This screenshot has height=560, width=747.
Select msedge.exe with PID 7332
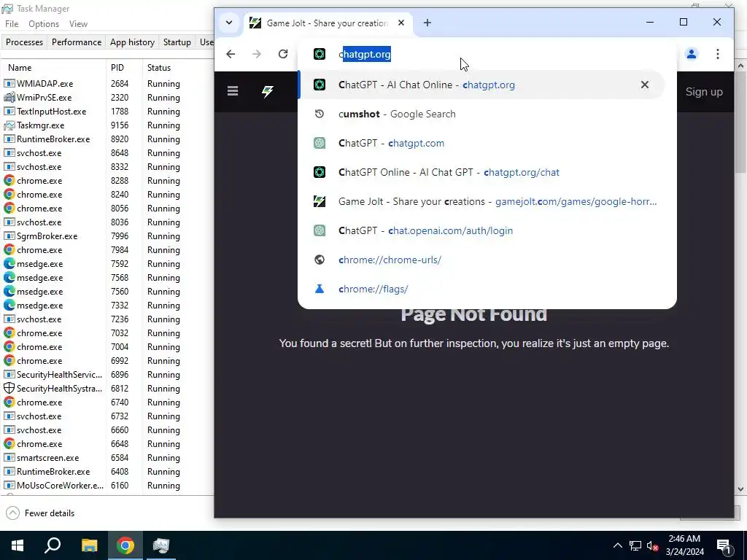[x=108, y=306]
